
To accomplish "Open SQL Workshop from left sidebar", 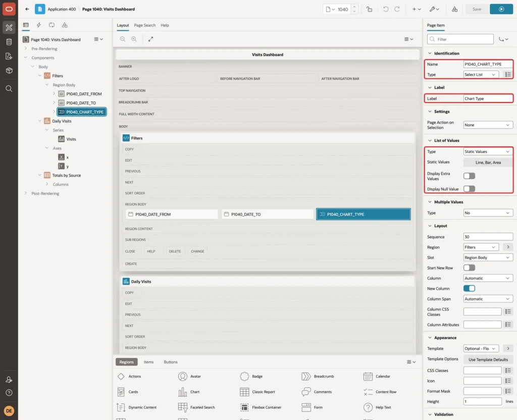I will pyautogui.click(x=9, y=42).
